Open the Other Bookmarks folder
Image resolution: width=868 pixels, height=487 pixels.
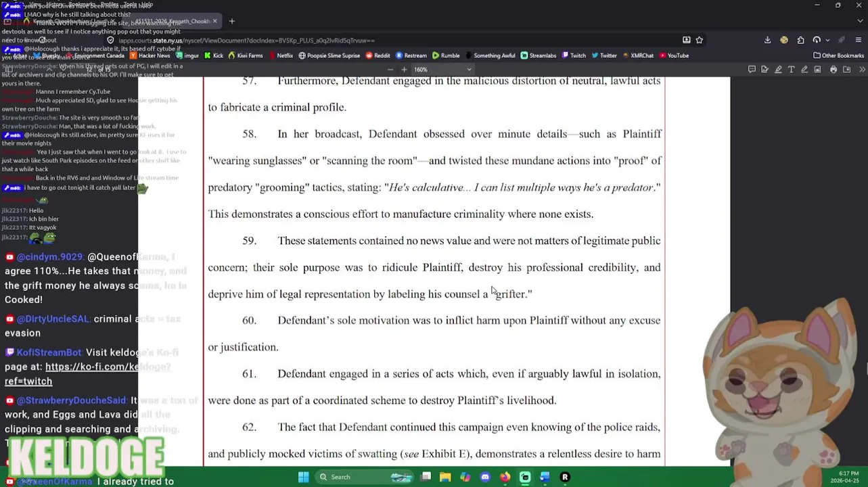point(839,55)
